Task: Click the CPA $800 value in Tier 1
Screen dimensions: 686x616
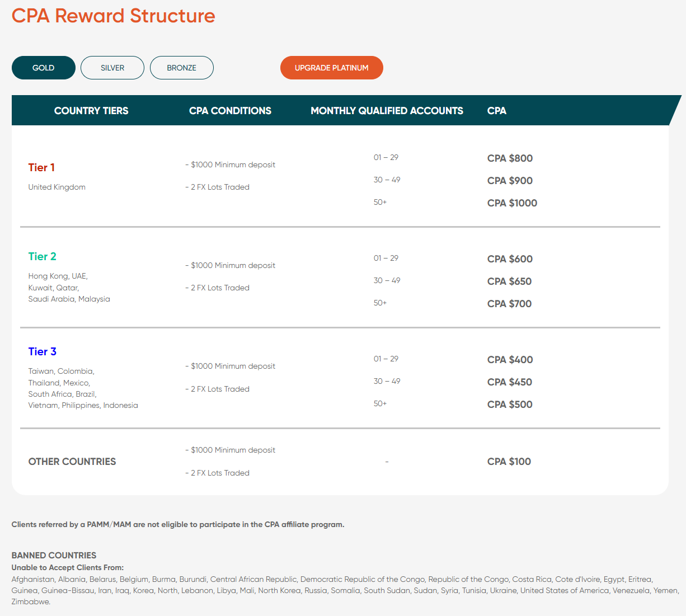Action: click(x=510, y=158)
